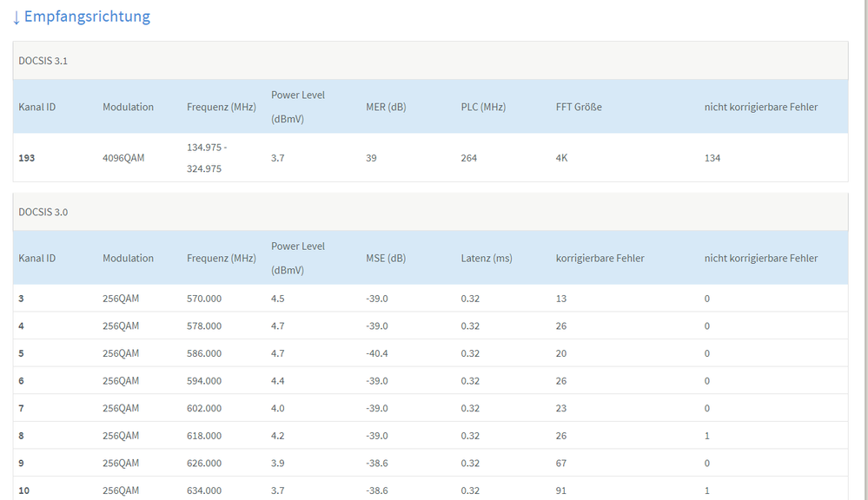Screen dimensions: 868x500
Task: Click frequency 578.000
Action: (x=204, y=326)
